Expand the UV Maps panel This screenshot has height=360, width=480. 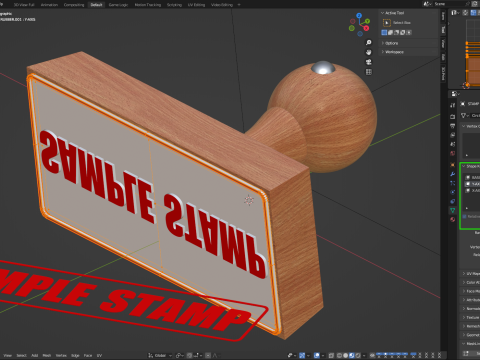click(x=471, y=273)
